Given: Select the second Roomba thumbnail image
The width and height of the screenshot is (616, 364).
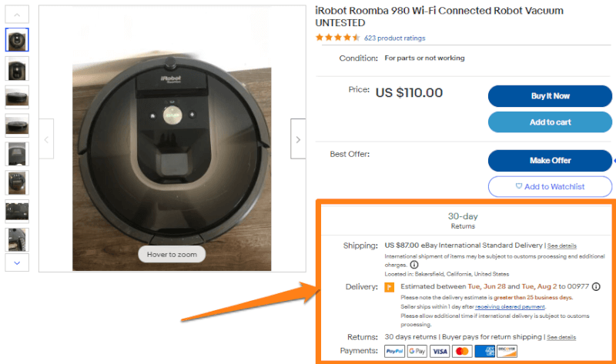Looking at the screenshot, I should [17, 68].
